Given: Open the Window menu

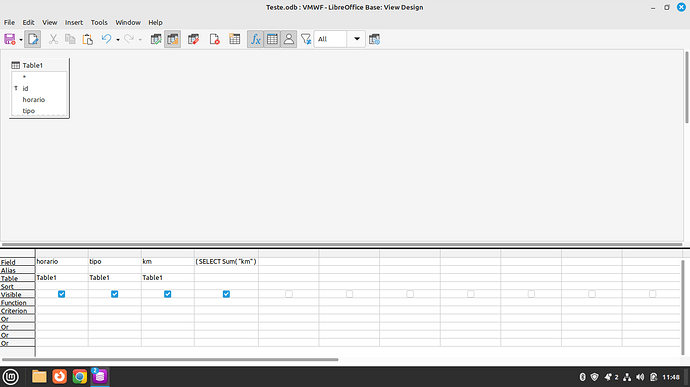Looking at the screenshot, I should (x=128, y=22).
